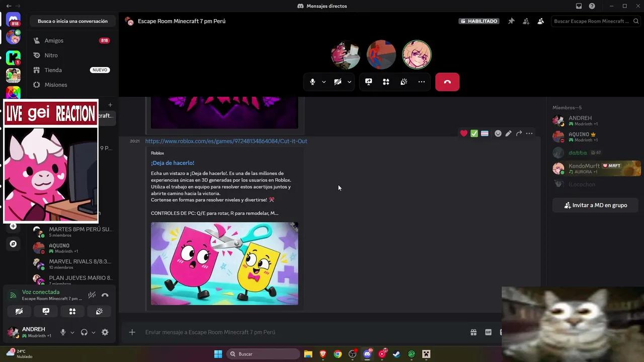Disconnect using the voice panel phone icon
The width and height of the screenshot is (644, 362).
pyautogui.click(x=105, y=295)
